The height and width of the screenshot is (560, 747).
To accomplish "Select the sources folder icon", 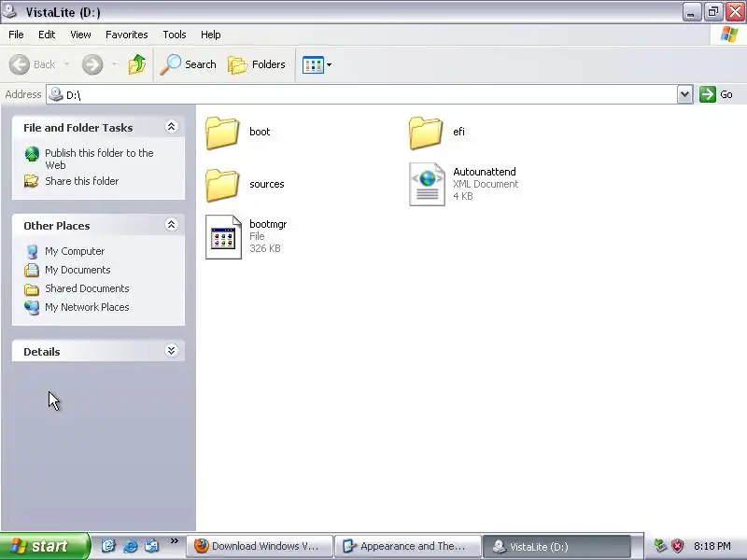I will pos(222,185).
